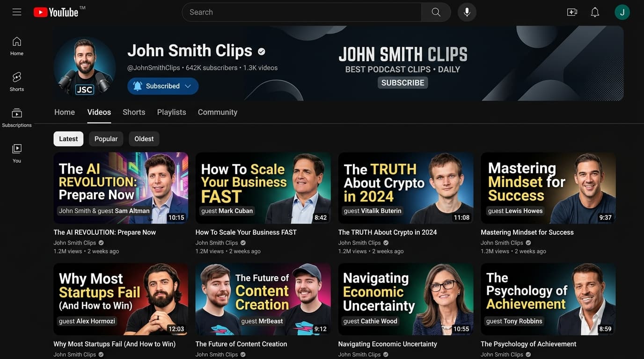Go to Shorts in the sidebar
Screen dimensions: 644x359
[17, 81]
